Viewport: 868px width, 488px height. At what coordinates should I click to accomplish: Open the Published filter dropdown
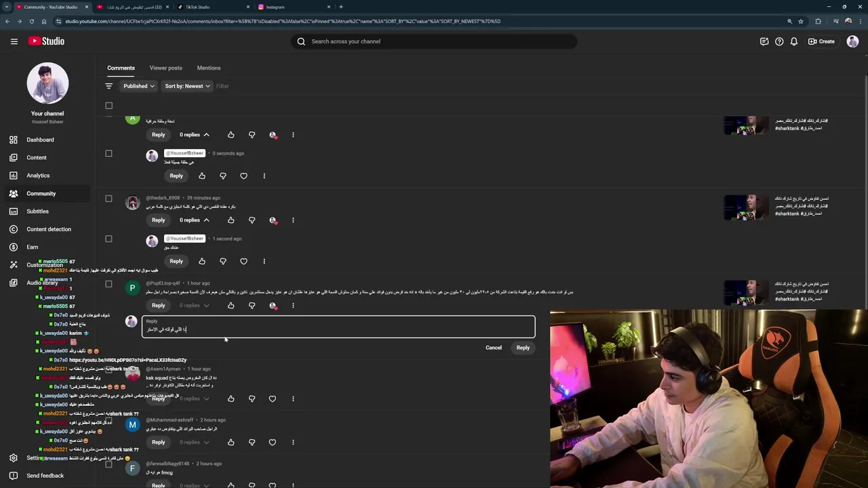(x=138, y=86)
